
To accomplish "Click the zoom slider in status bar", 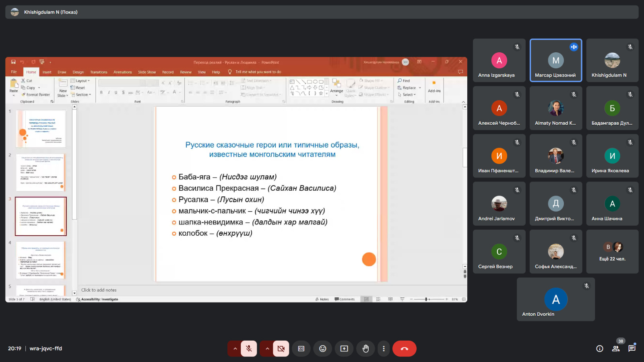I will pos(427,299).
